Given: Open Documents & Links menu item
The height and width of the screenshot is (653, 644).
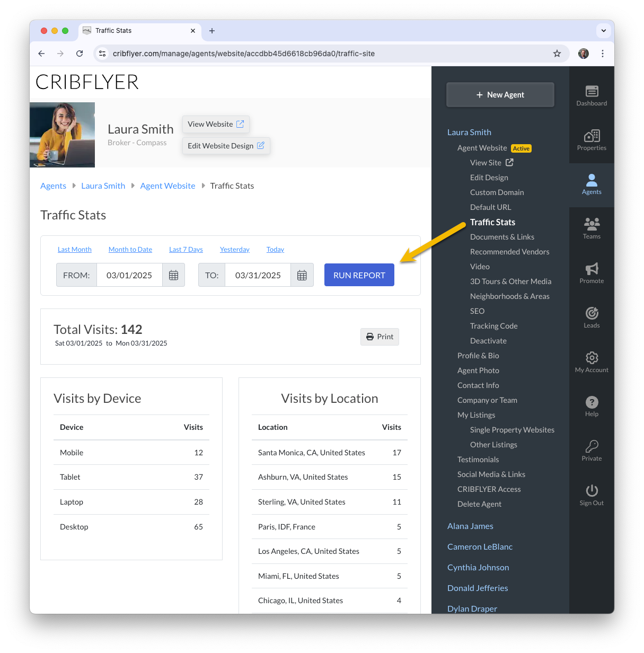Looking at the screenshot, I should pyautogui.click(x=502, y=237).
